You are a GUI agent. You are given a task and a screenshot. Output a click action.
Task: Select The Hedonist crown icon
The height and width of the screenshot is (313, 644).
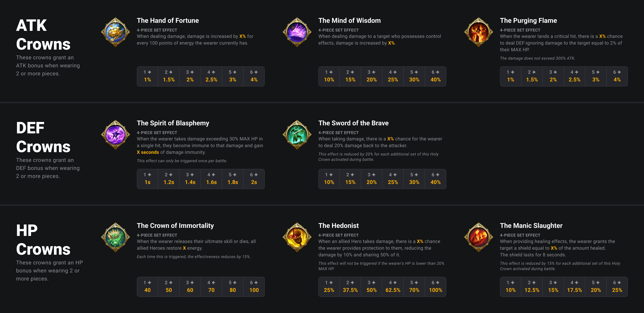[x=297, y=237]
